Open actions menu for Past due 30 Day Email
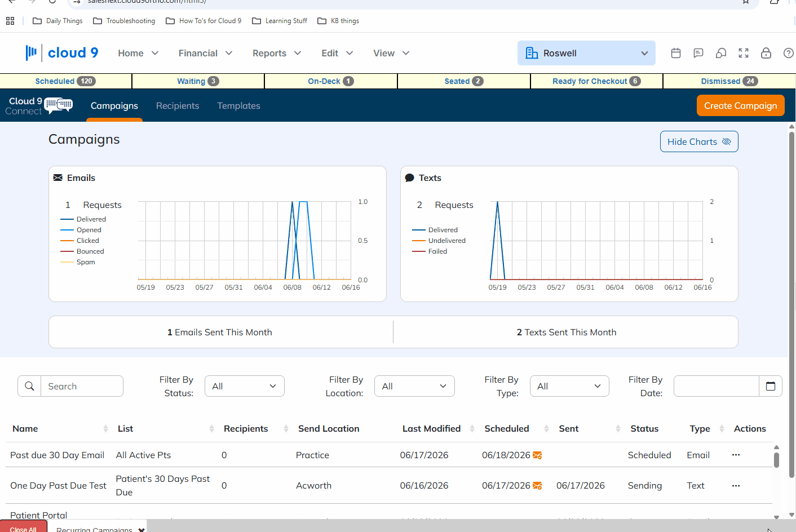 (x=736, y=455)
